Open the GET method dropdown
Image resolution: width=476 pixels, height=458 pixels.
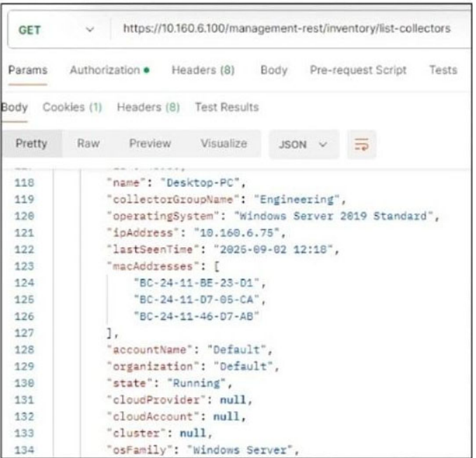point(56,29)
